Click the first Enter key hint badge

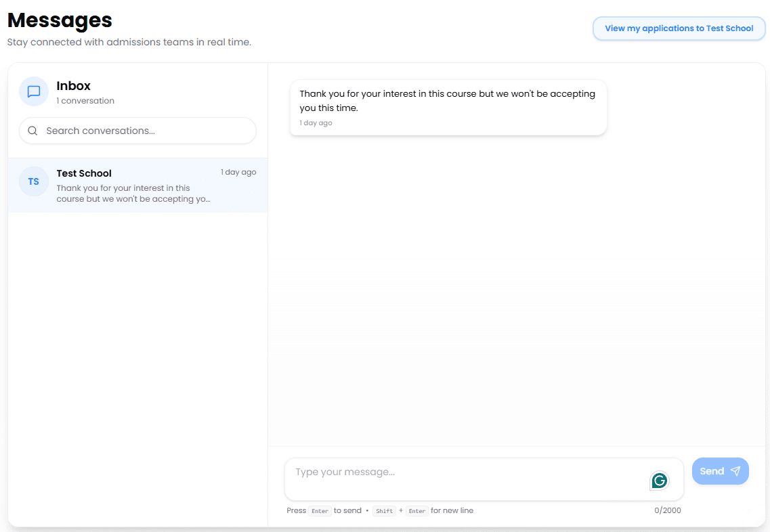(x=320, y=511)
